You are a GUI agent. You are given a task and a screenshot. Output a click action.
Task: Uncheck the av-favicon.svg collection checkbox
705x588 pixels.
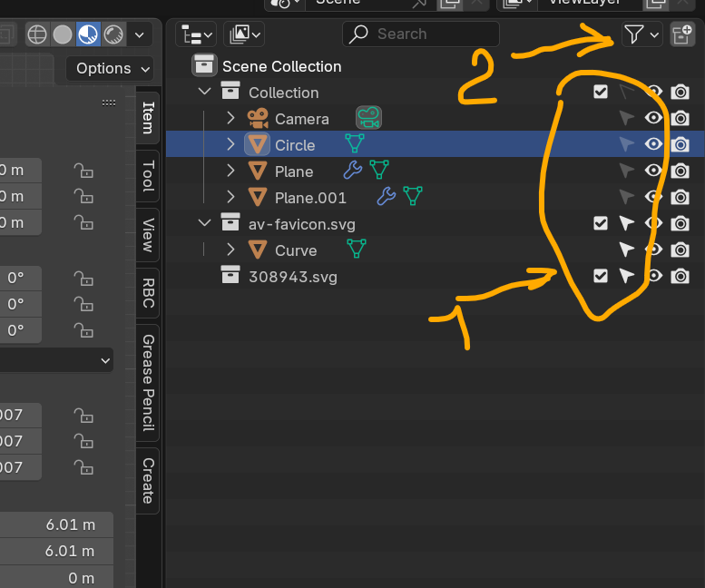tap(600, 223)
